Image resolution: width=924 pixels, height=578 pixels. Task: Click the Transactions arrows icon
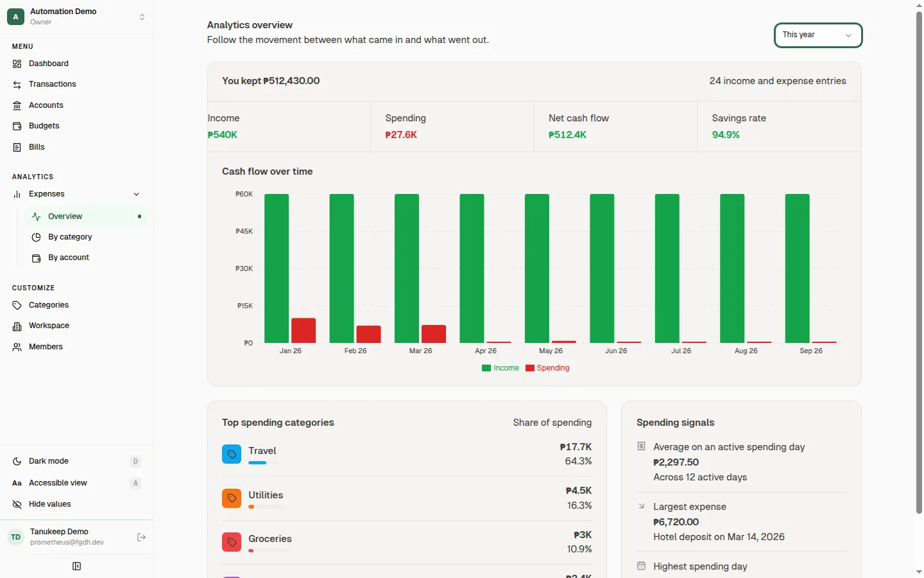click(17, 85)
